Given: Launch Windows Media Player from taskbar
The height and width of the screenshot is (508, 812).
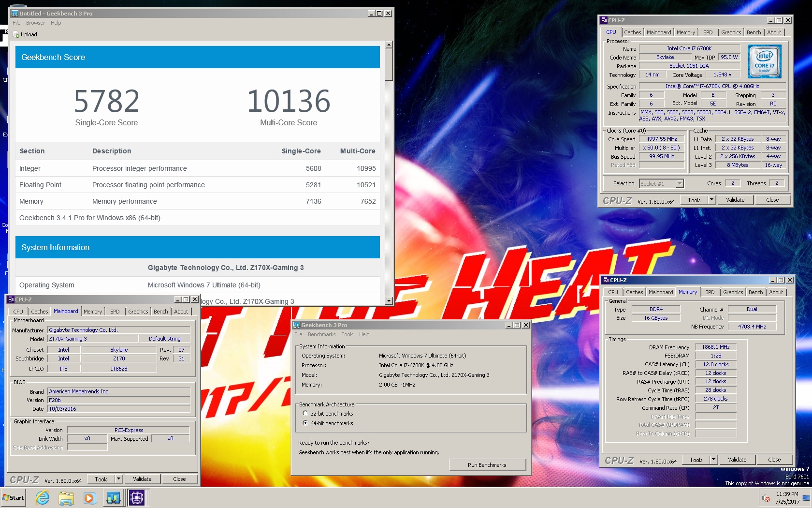Looking at the screenshot, I should click(89, 497).
